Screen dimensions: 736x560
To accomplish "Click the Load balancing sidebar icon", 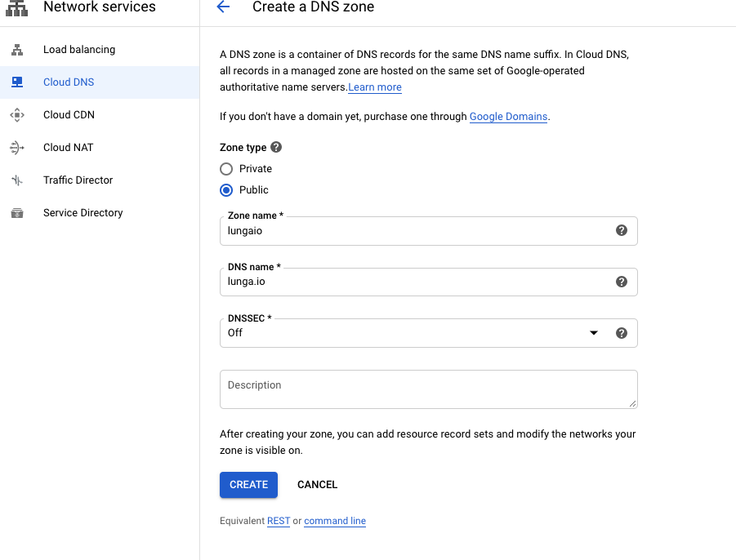I will point(17,50).
